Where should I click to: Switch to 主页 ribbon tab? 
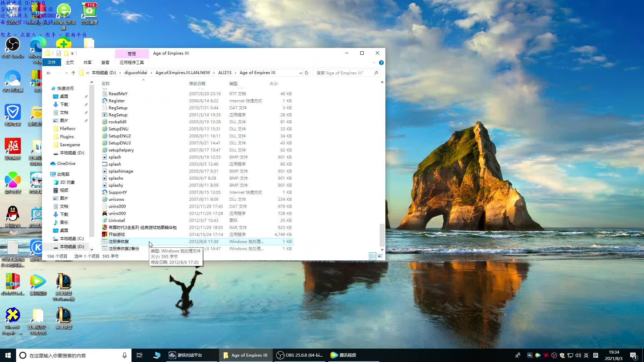(x=70, y=62)
